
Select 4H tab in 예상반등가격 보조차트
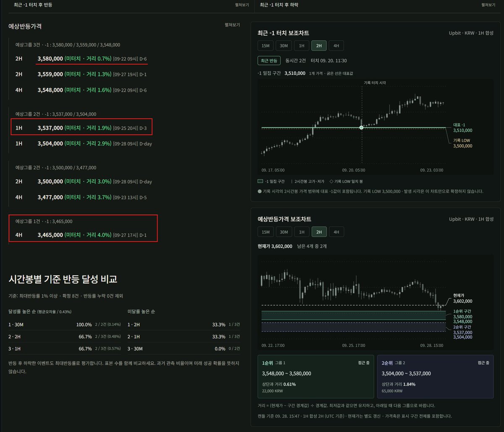(336, 232)
